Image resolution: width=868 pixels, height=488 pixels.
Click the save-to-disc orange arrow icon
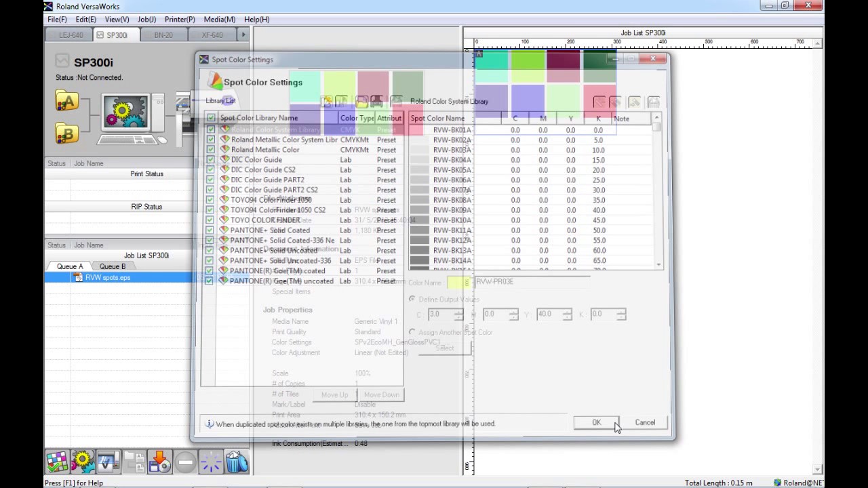pos(159,462)
